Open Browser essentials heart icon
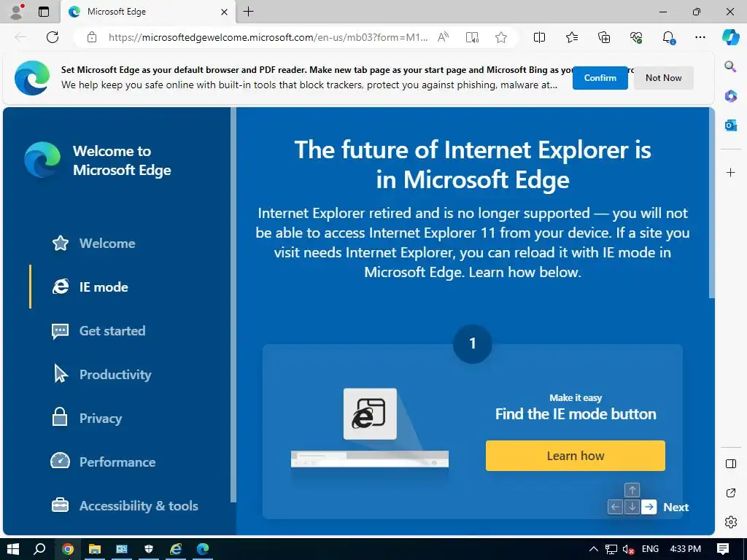 [x=636, y=37]
